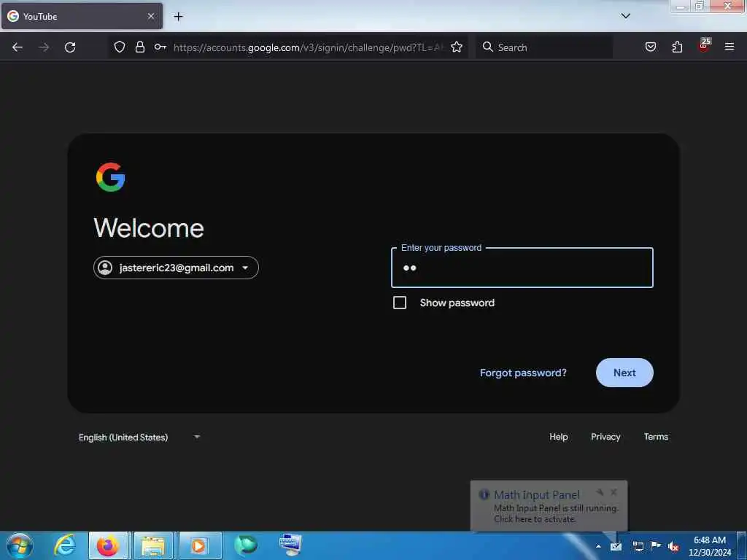The image size is (747, 560).
Task: Click inside the Enter your password field
Action: [x=522, y=268]
